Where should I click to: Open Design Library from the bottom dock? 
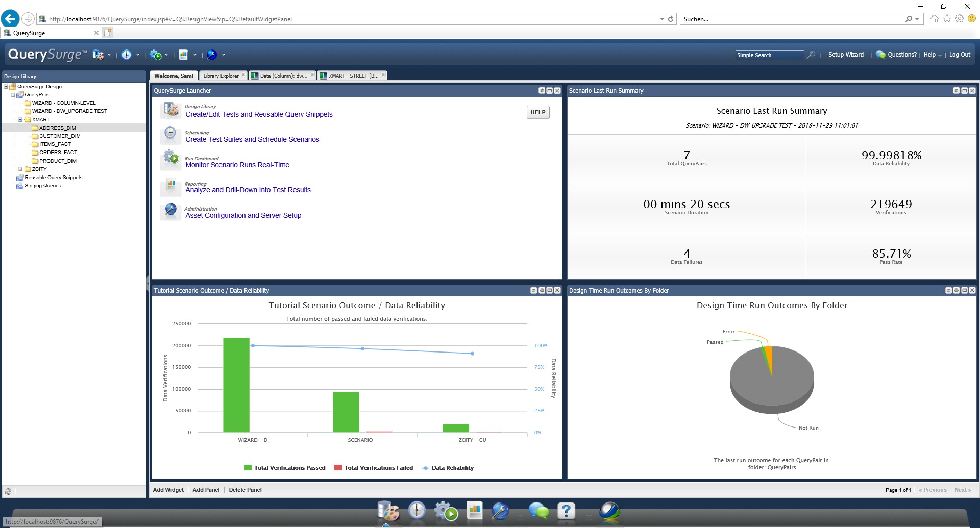(x=388, y=511)
